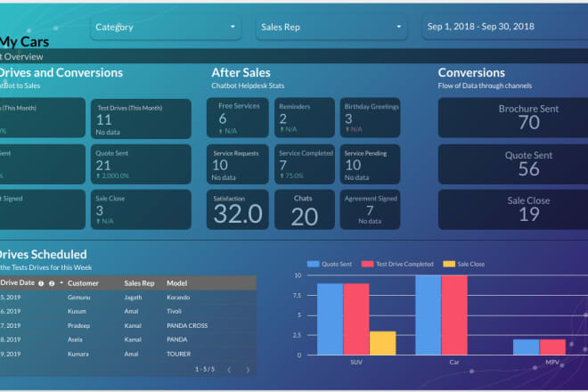Toggle the red Test Drive Completed legend item
Screen dimensions: 588x392
[397, 264]
